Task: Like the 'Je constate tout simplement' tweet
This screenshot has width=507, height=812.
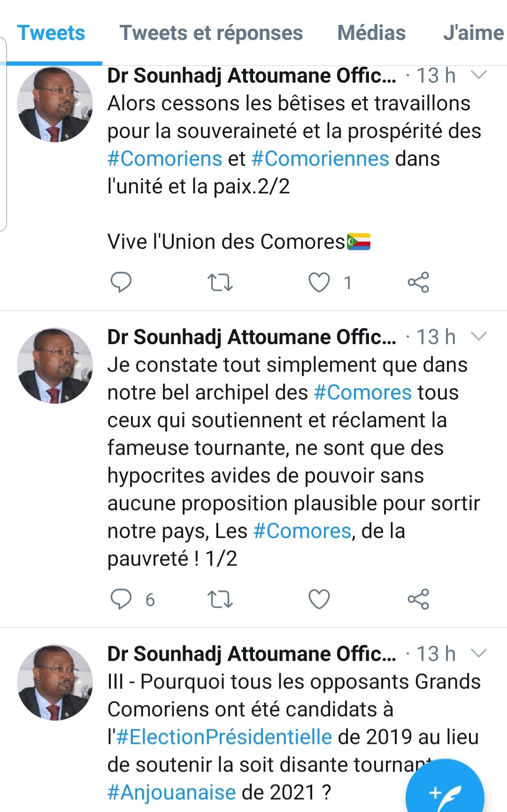Action: click(319, 599)
